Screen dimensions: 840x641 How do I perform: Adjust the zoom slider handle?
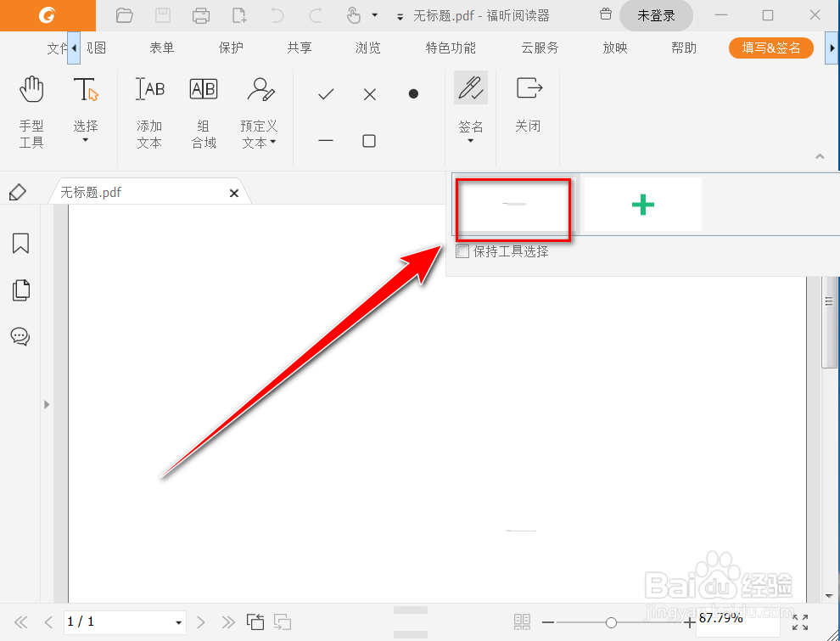pyautogui.click(x=611, y=622)
